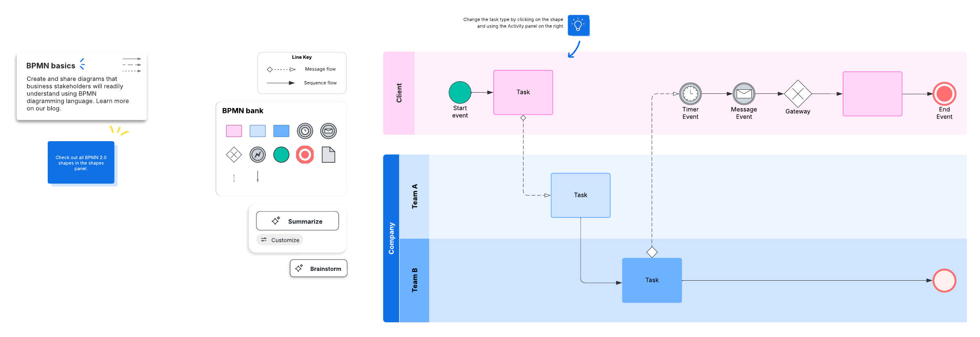This screenshot has height=337, width=980.
Task: Click the 'Sequence flow' legend label
Action: click(x=320, y=83)
